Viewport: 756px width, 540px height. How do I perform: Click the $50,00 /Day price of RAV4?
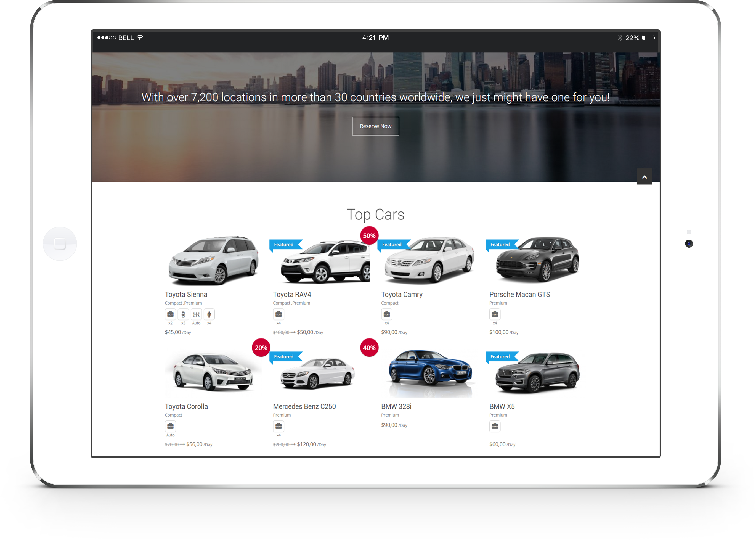(x=310, y=332)
